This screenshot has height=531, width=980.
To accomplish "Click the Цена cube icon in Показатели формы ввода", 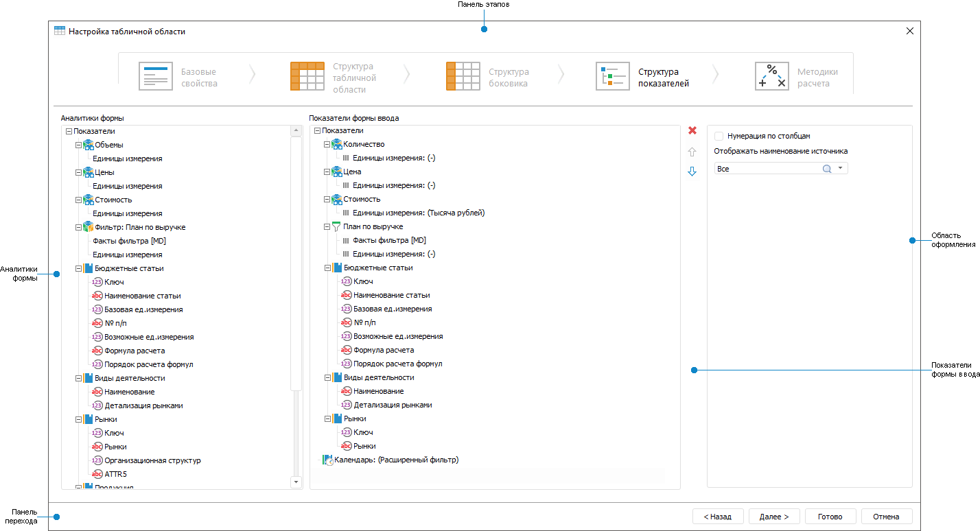I will point(336,172).
